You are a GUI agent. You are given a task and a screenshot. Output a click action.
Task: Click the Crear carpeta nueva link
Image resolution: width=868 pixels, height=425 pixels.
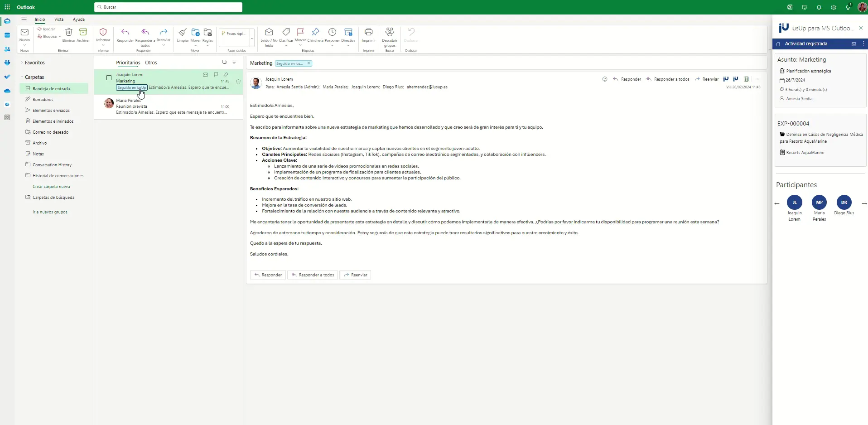click(x=51, y=187)
